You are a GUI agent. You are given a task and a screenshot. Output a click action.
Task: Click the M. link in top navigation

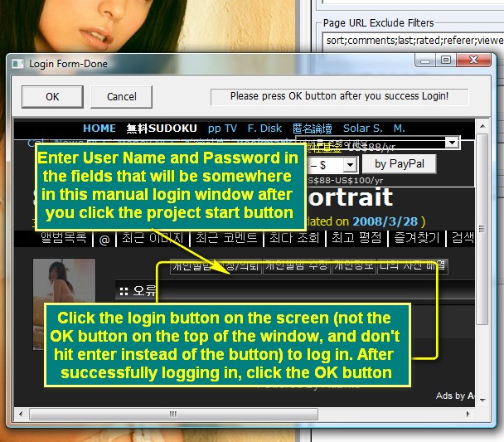400,129
